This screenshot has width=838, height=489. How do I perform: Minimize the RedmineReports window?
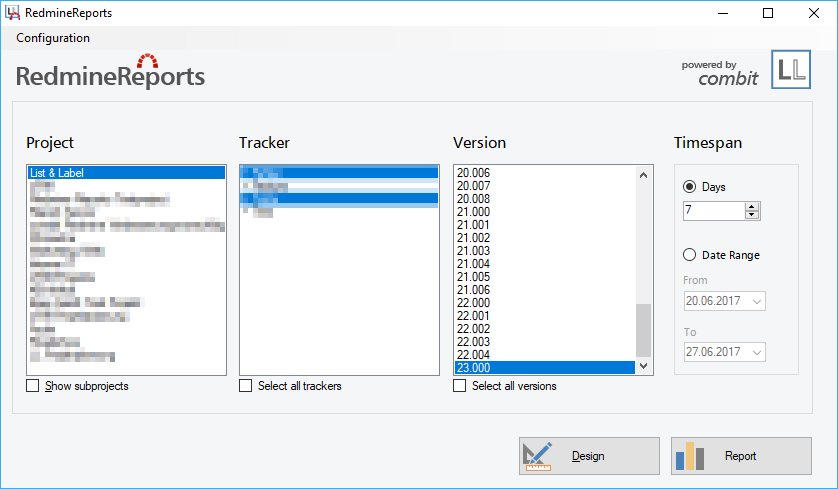click(x=723, y=13)
